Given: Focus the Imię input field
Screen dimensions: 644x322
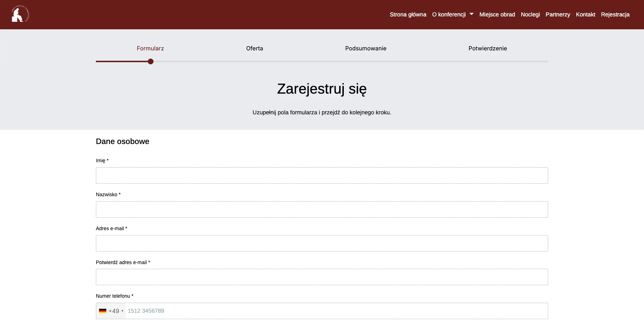Looking at the screenshot, I should coord(322,175).
